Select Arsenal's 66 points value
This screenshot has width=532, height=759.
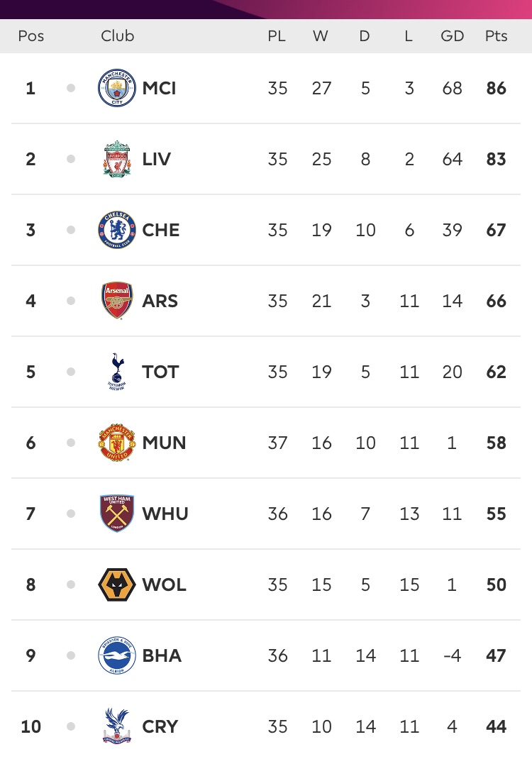pyautogui.click(x=496, y=301)
